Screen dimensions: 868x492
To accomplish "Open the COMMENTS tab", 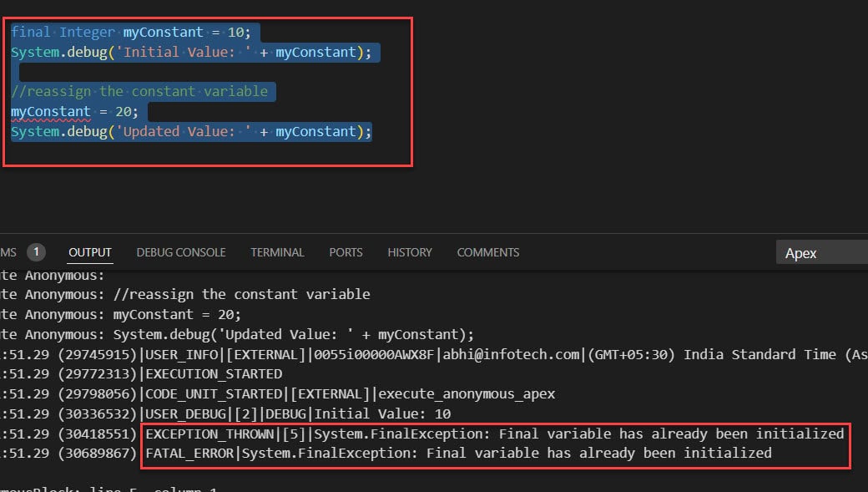I will (487, 252).
